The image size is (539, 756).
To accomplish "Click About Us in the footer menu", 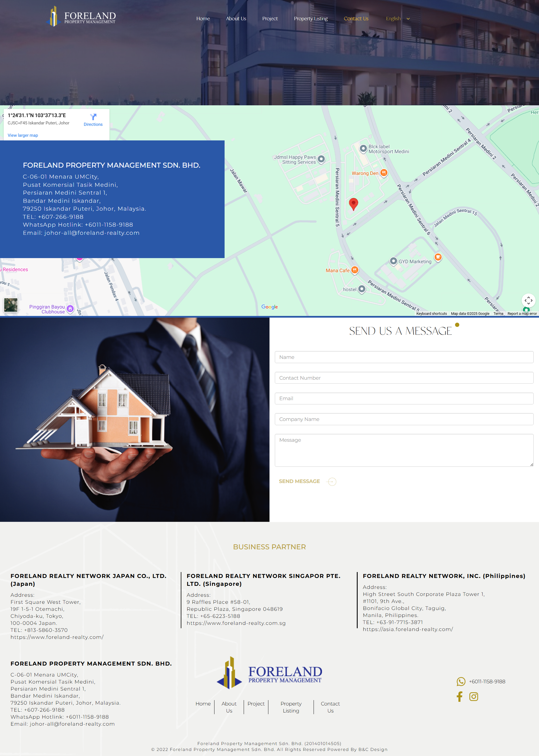I will (x=229, y=707).
